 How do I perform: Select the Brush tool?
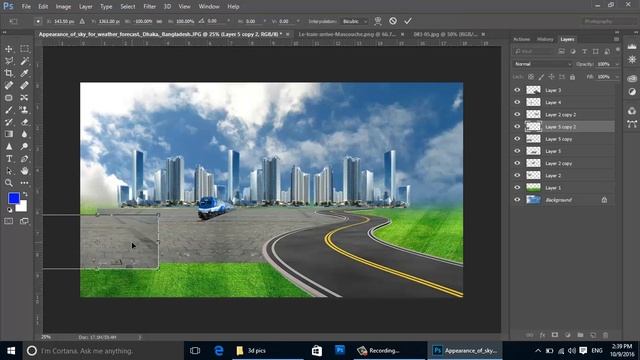point(9,110)
